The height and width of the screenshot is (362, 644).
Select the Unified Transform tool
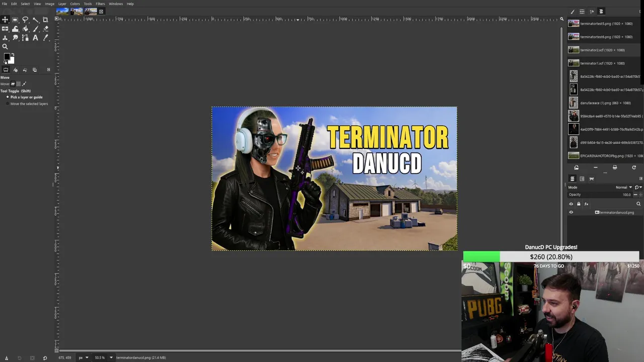click(5, 29)
